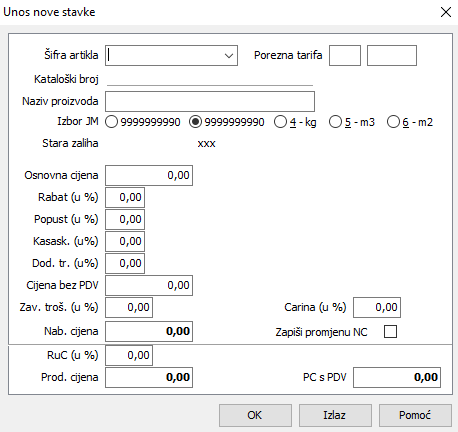
Task: Focus the Naziv proizvoda text field
Action: click(210, 102)
